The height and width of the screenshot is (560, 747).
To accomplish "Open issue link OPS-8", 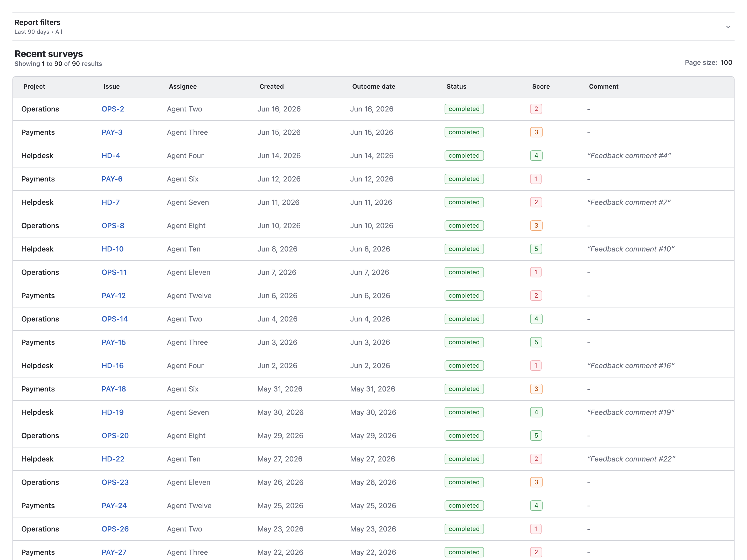I will click(x=113, y=226).
